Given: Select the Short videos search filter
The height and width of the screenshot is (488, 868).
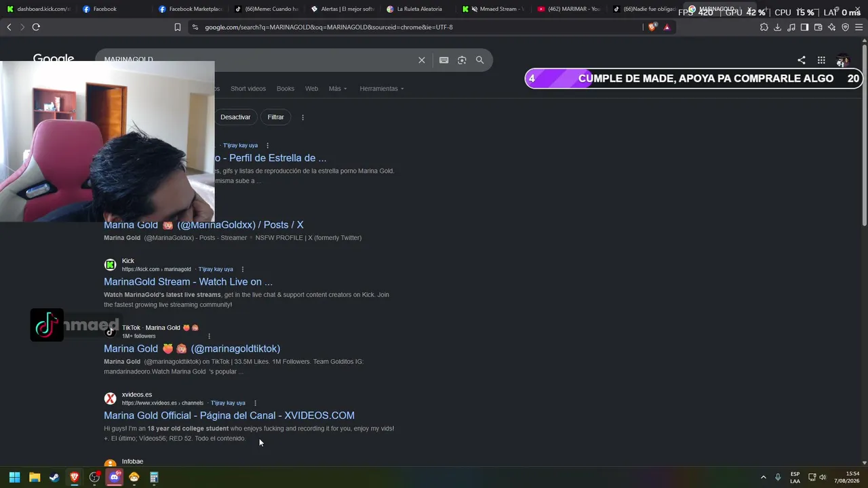Looking at the screenshot, I should [248, 89].
